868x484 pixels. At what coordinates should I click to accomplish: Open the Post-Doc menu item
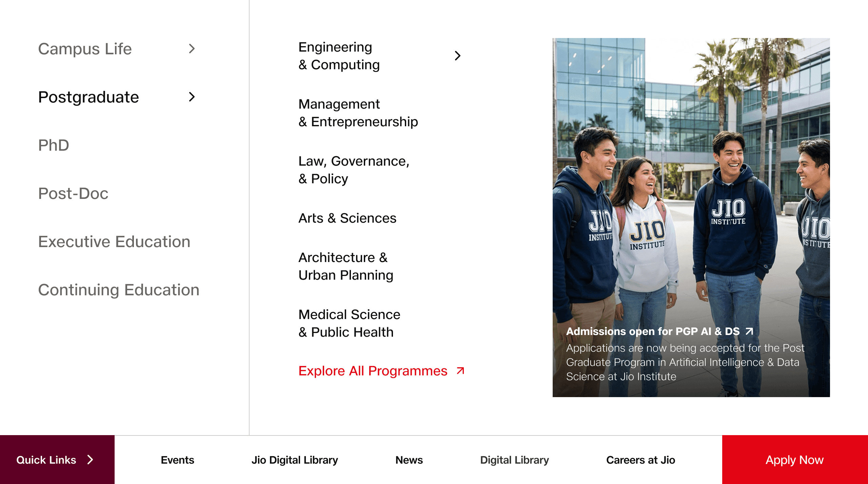coord(73,193)
